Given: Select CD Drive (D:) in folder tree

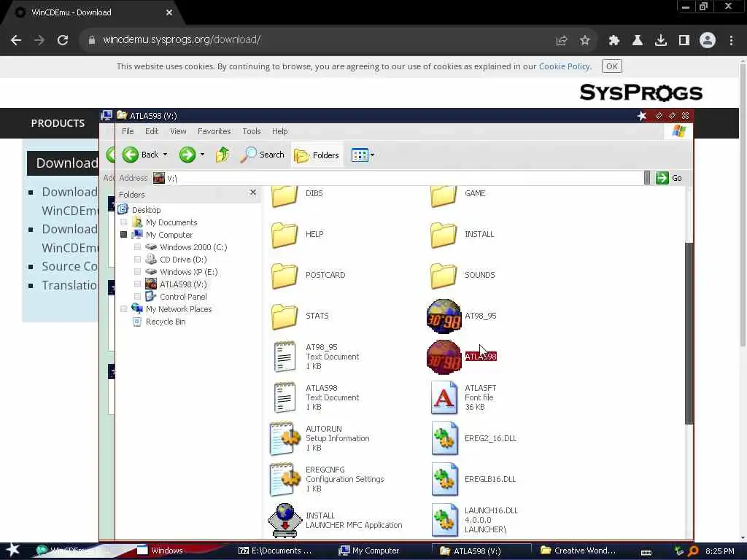Looking at the screenshot, I should (x=183, y=260).
